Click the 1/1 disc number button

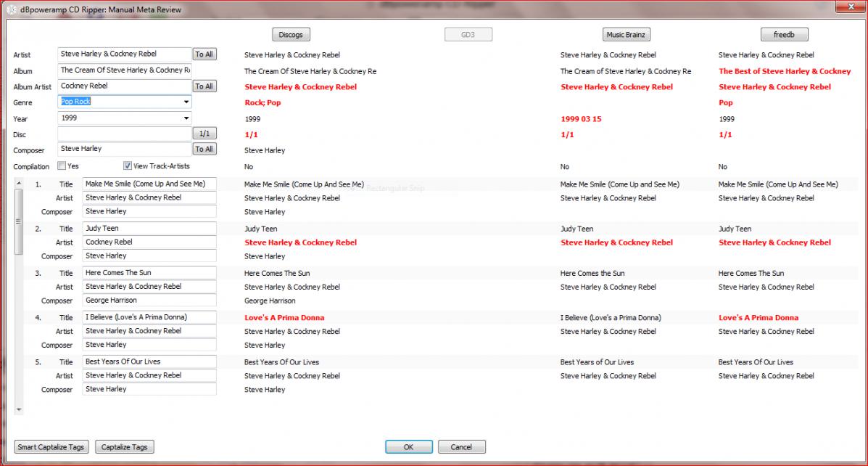(x=204, y=134)
